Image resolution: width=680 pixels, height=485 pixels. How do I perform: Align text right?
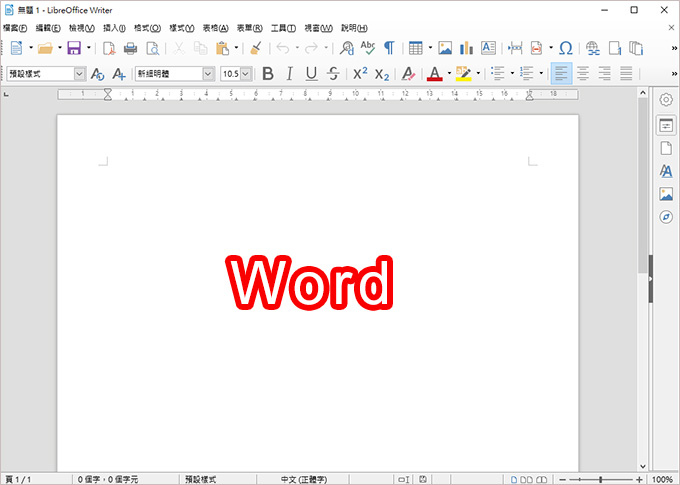(605, 74)
